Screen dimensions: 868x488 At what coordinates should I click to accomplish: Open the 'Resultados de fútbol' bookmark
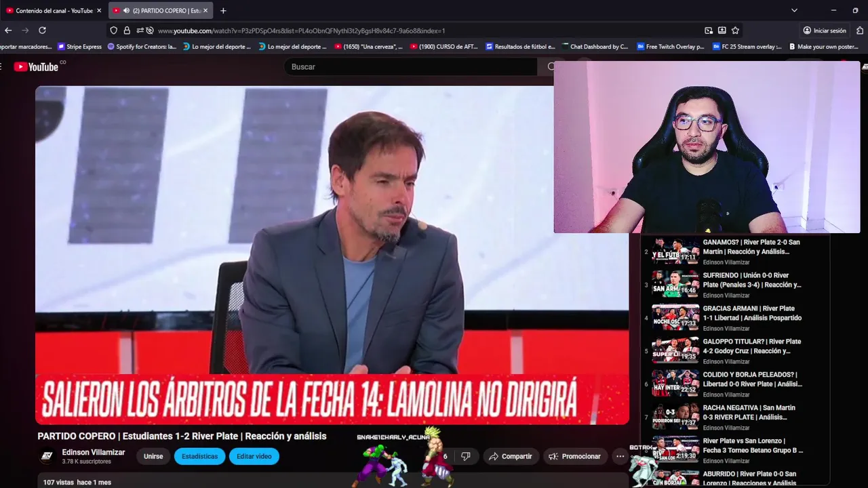pos(520,47)
